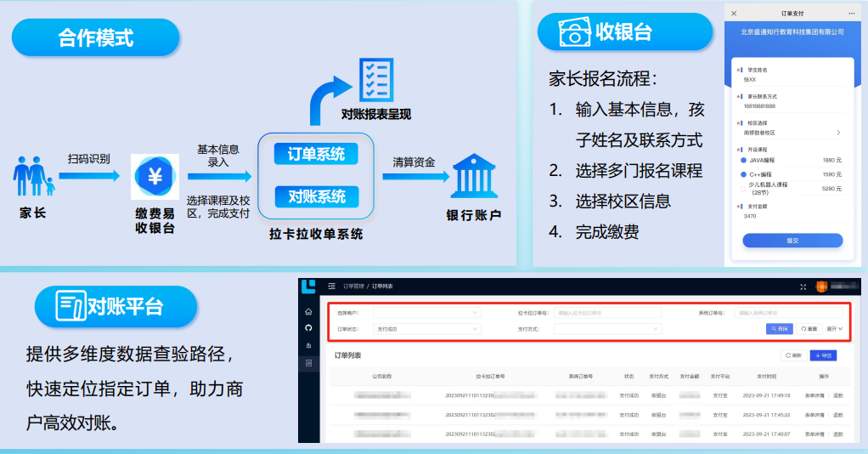Image resolution: width=868 pixels, height=454 pixels.
Task: Click the 公司名称 column header
Action: click(x=382, y=377)
